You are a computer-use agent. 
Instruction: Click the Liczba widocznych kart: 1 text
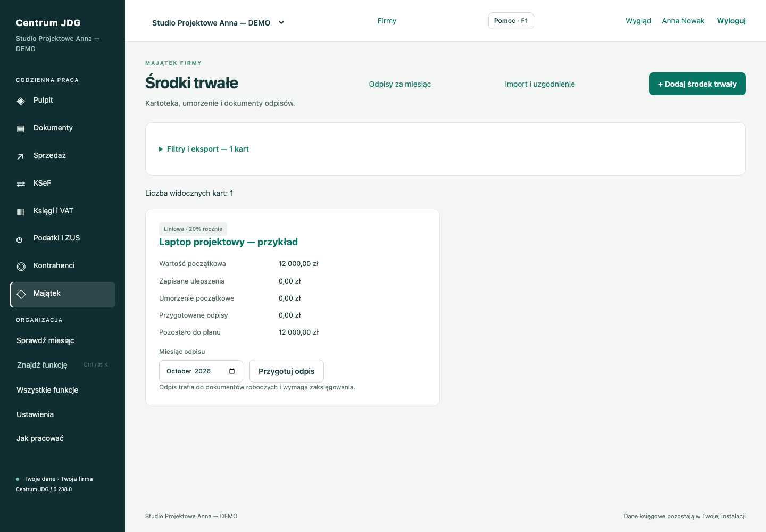point(189,193)
